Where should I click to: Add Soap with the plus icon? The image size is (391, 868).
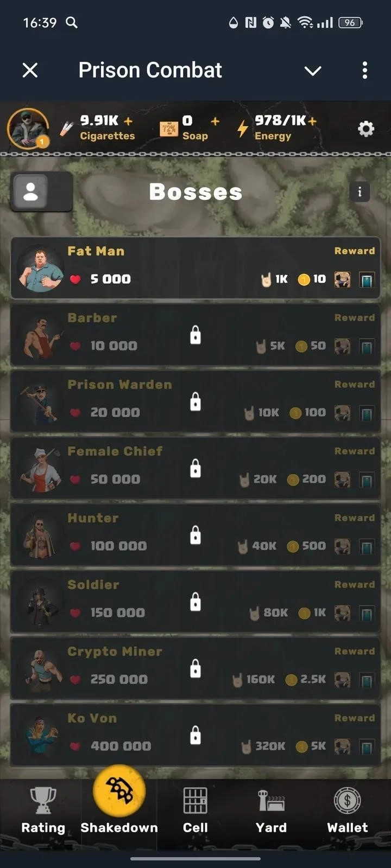[215, 121]
